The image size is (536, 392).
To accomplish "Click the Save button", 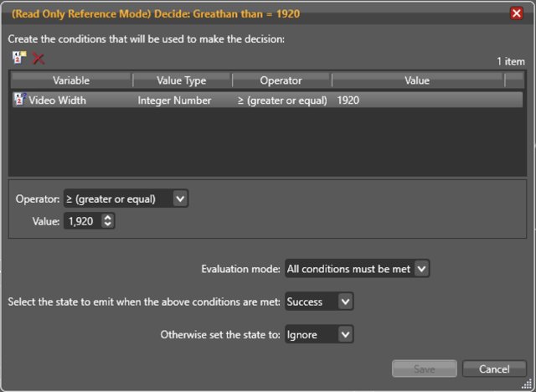I will (x=425, y=369).
